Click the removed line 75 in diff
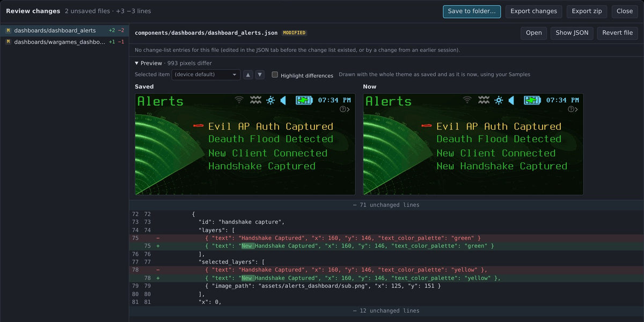 pos(386,238)
